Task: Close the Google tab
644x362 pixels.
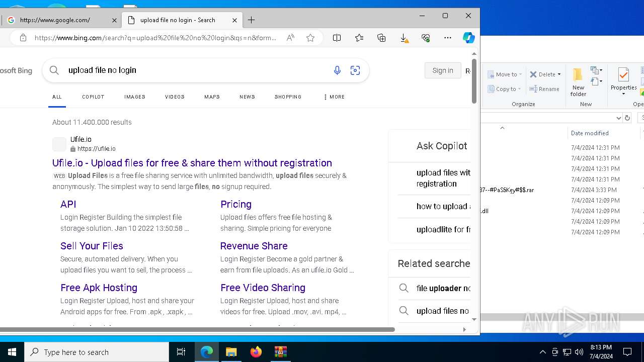Action: click(114, 20)
